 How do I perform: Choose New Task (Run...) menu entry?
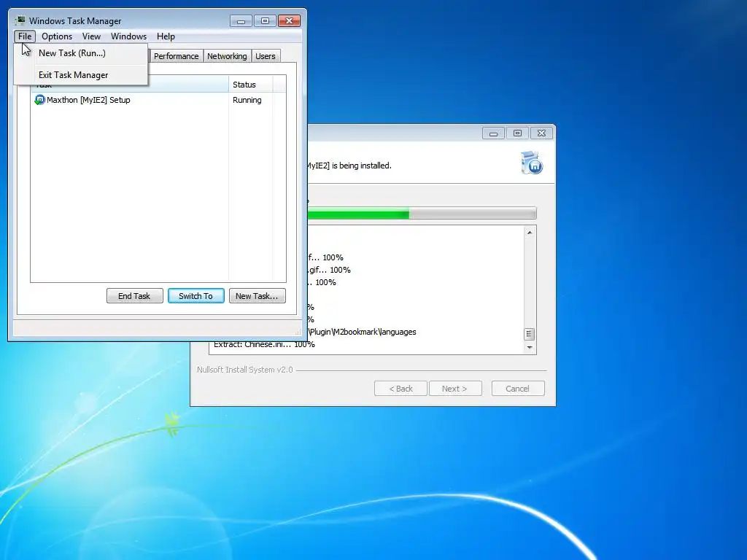pyautogui.click(x=81, y=52)
